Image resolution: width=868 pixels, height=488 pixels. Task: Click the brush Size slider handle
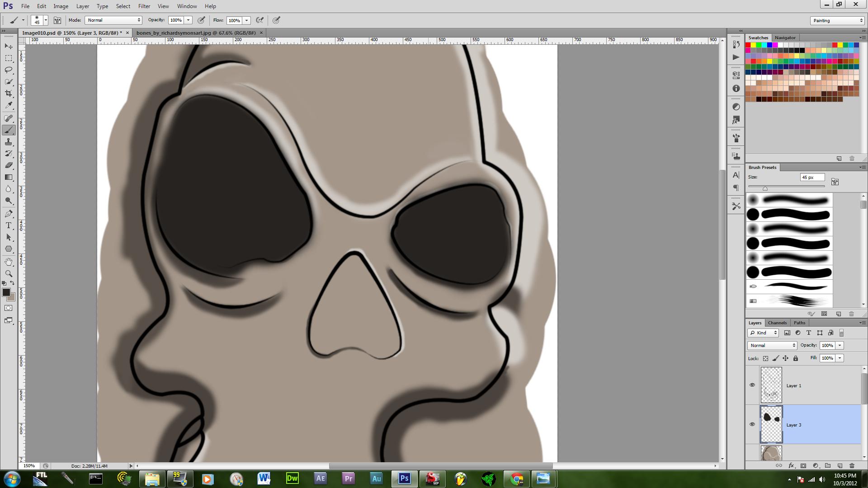[x=765, y=188]
